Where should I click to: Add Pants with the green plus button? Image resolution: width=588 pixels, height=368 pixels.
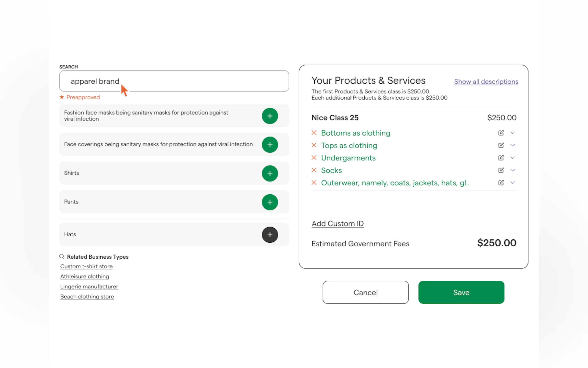tap(269, 202)
